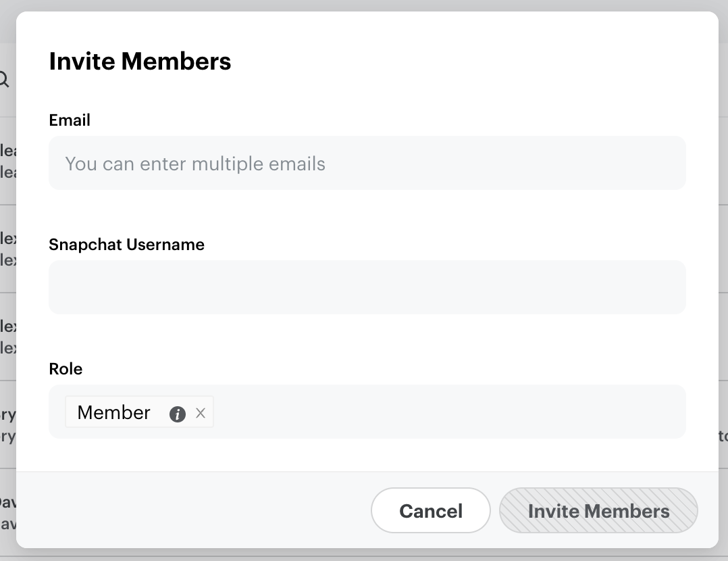The image size is (728, 561).
Task: Click the empty Snapchat Username field
Action: pyautogui.click(x=367, y=287)
